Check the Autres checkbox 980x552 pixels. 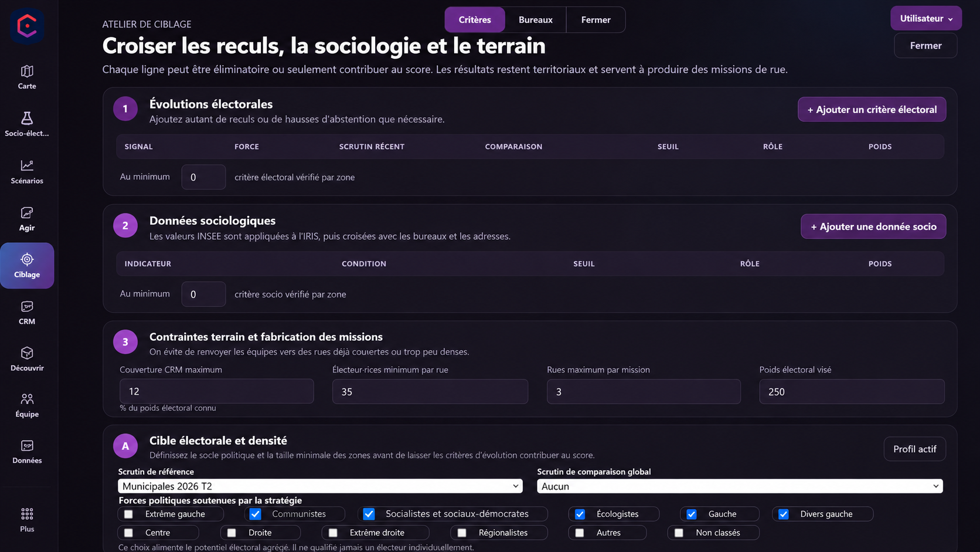pos(580,533)
